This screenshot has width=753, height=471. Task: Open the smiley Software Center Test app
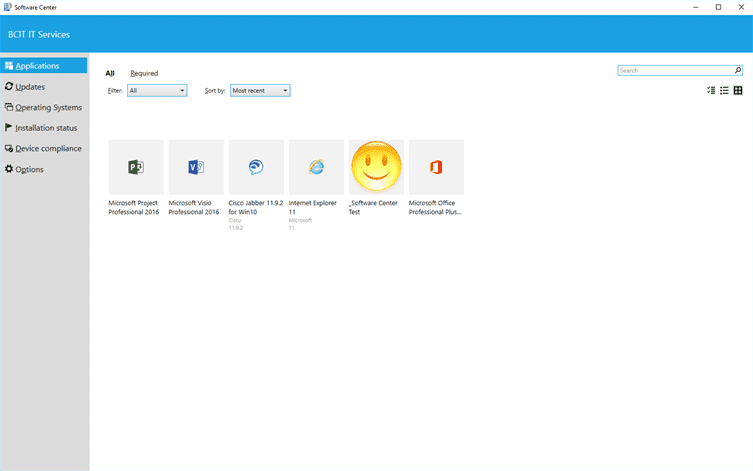[x=376, y=167]
